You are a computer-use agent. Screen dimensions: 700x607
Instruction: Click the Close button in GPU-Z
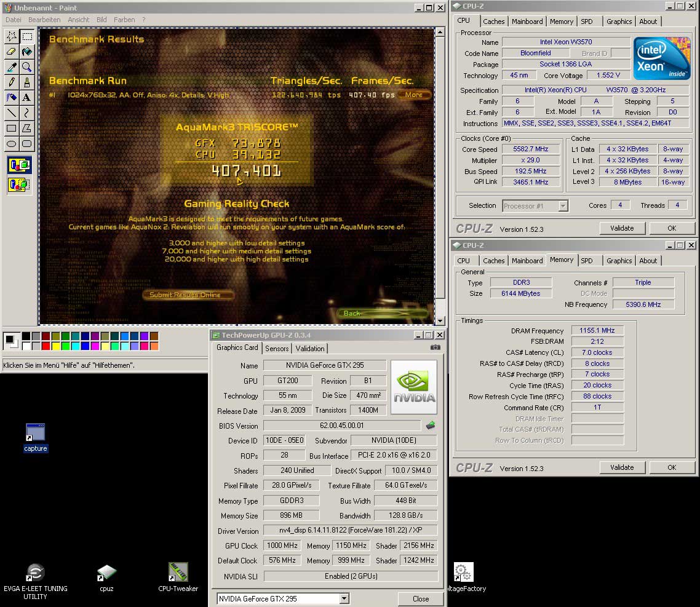point(421,598)
